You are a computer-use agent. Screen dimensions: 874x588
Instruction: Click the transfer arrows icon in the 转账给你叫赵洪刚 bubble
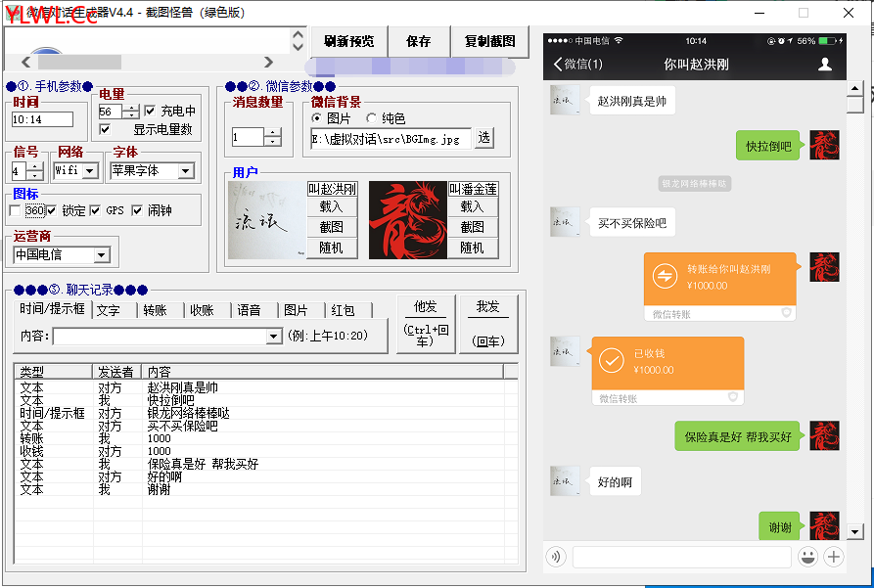pyautogui.click(x=665, y=276)
